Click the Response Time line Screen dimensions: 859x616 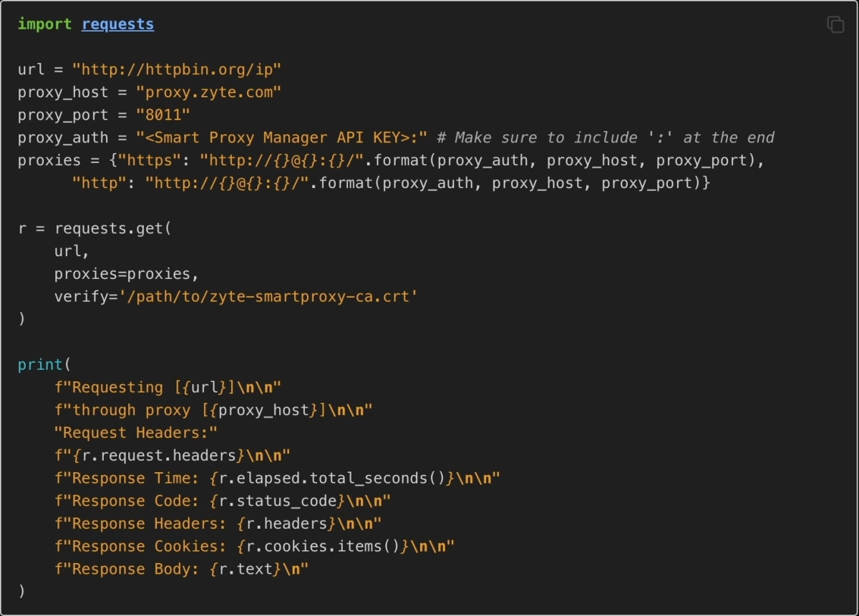[277, 479]
